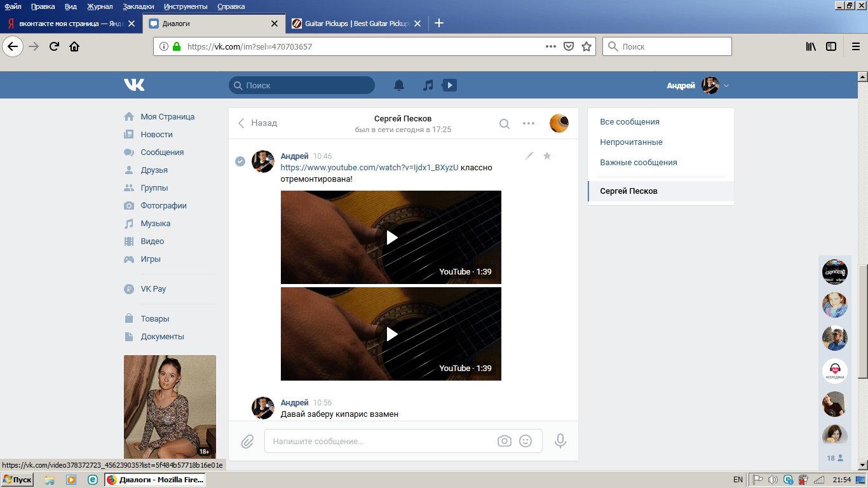Open the Закладки menu
Screen dimensions: 868x488
tap(140, 6)
